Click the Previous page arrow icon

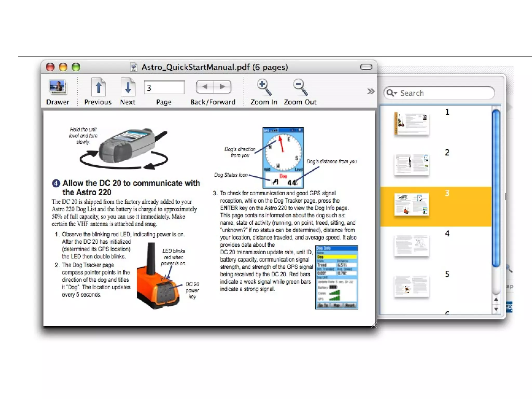(98, 88)
